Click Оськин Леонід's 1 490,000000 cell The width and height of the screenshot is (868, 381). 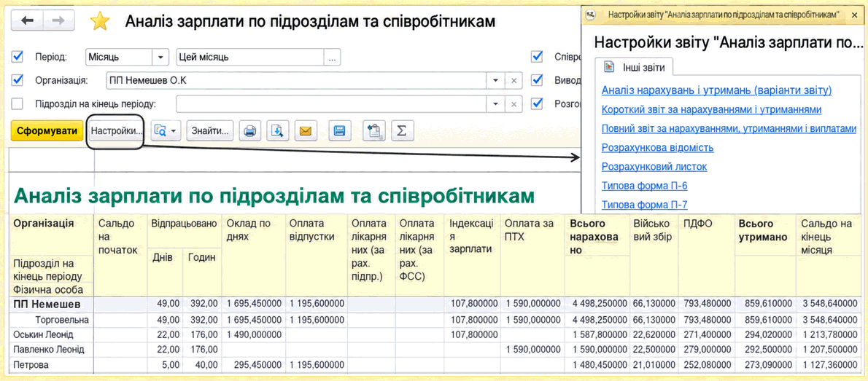pos(253,334)
